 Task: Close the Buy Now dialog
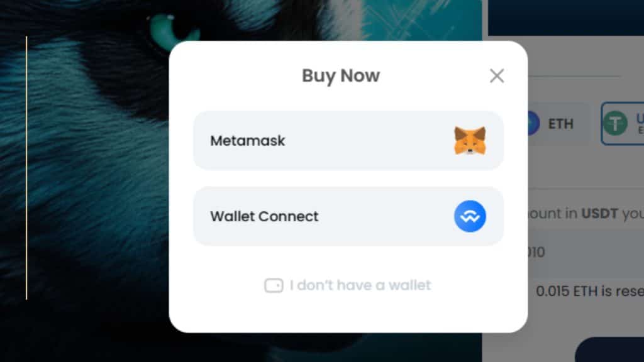pos(497,76)
